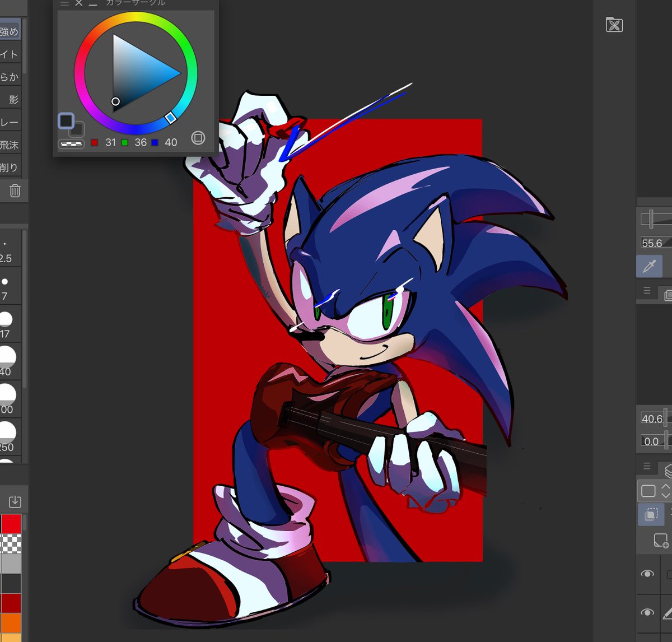Delete the selected sub tool with trash icon

(x=15, y=190)
